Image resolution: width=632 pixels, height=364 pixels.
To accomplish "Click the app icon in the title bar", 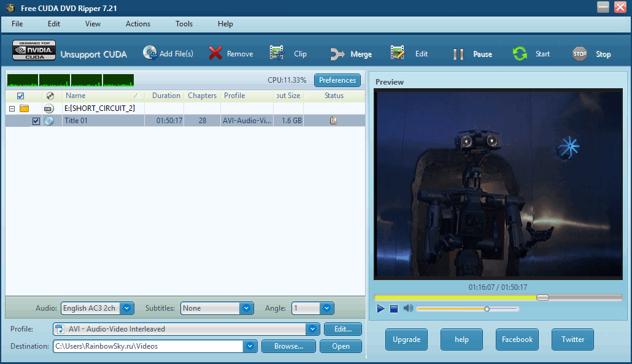I will pos(10,8).
